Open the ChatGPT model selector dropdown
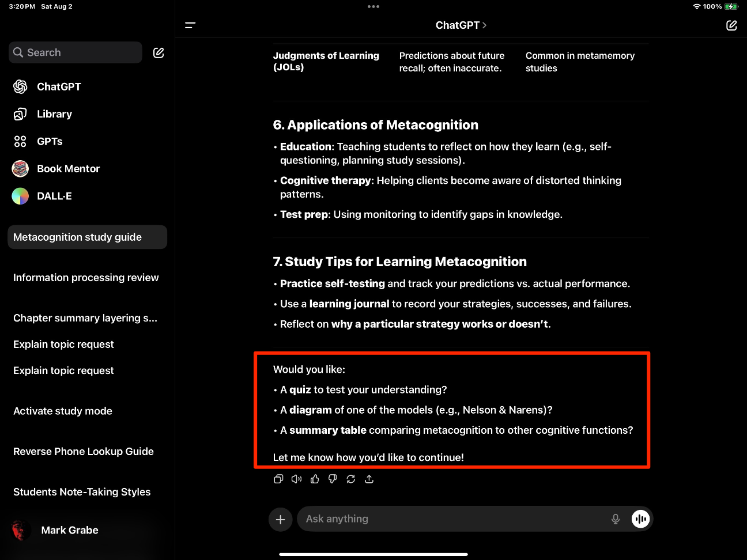Viewport: 747px width, 560px height. pos(461,25)
